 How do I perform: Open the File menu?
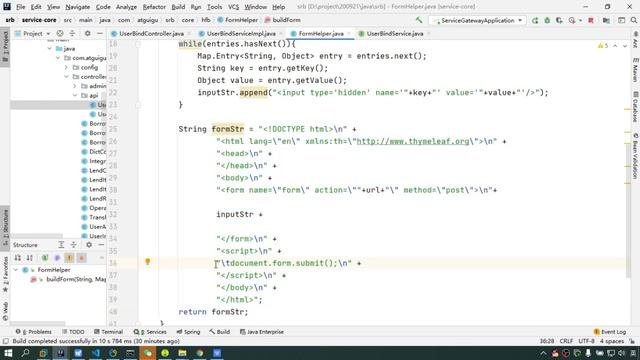(x=20, y=7)
